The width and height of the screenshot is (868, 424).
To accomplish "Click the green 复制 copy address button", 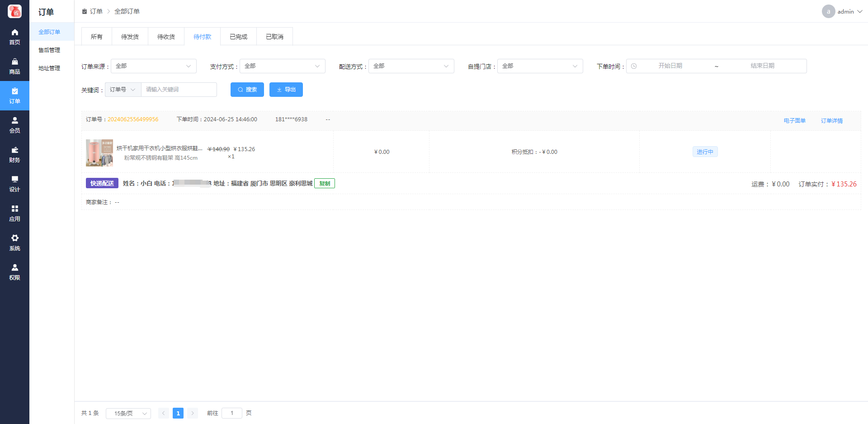I will pos(324,184).
